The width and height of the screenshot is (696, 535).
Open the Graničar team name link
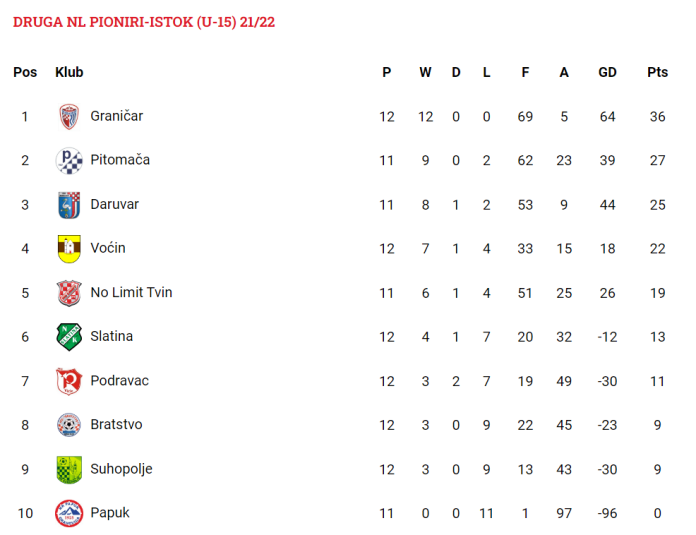point(117,116)
